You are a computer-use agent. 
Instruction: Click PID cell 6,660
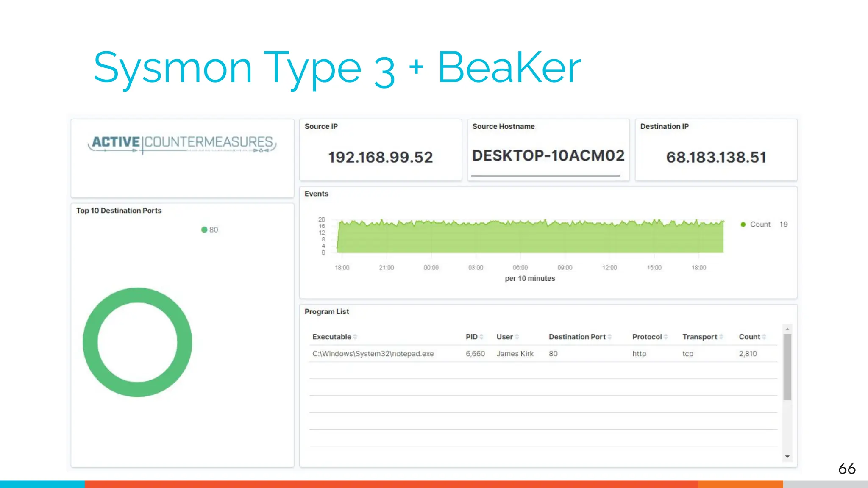[x=475, y=354]
